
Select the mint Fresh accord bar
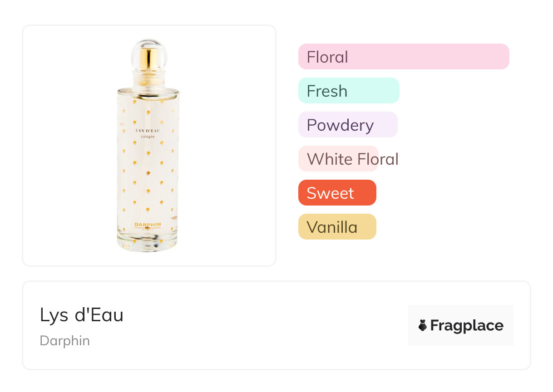tap(348, 91)
